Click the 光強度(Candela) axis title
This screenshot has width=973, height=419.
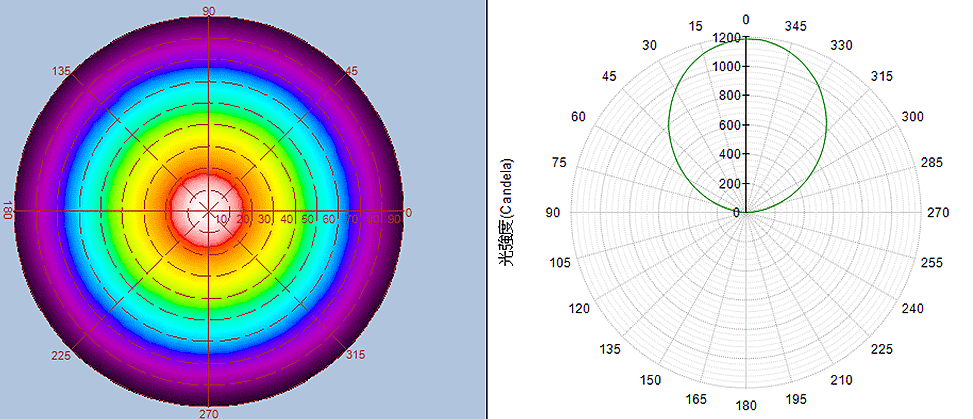coord(507,212)
